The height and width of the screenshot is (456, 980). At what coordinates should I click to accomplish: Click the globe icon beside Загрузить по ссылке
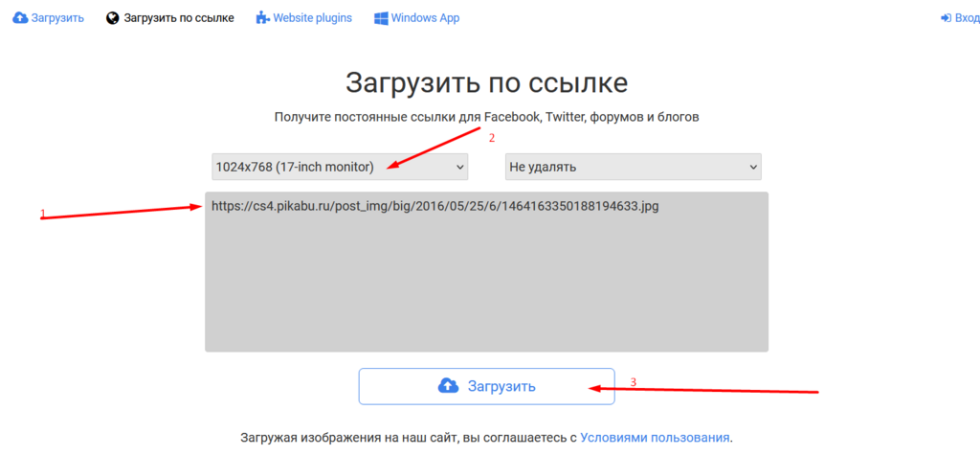[113, 18]
